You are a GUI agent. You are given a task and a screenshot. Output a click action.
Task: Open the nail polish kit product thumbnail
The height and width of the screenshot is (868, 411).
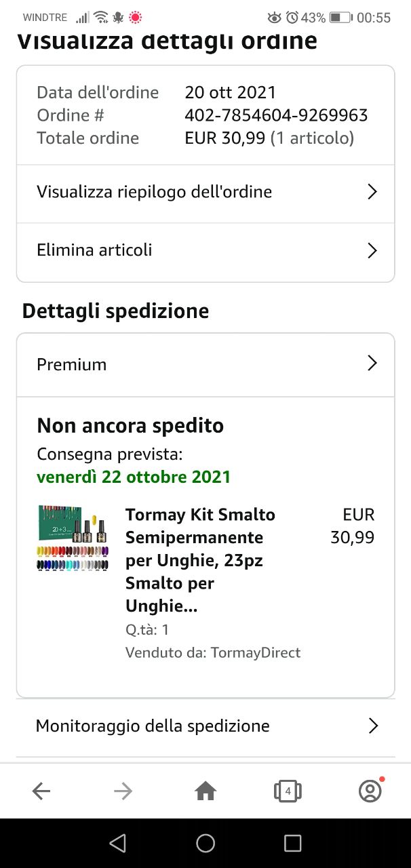pos(73,537)
